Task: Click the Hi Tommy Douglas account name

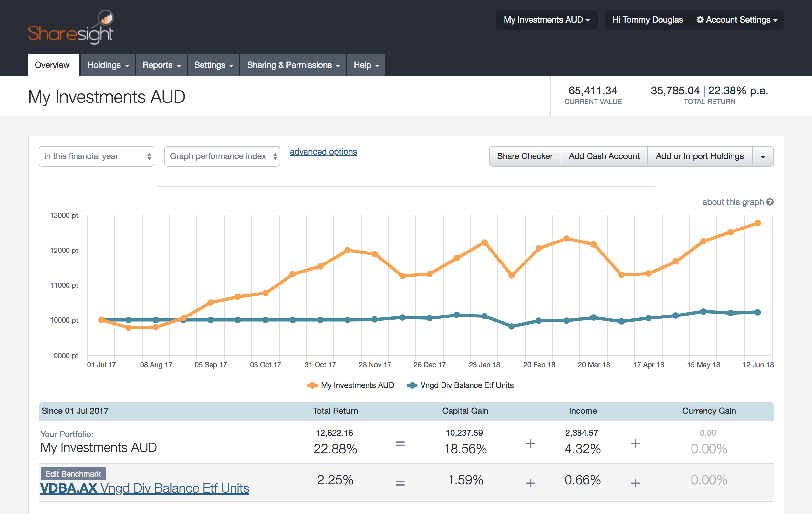Action: [x=647, y=20]
